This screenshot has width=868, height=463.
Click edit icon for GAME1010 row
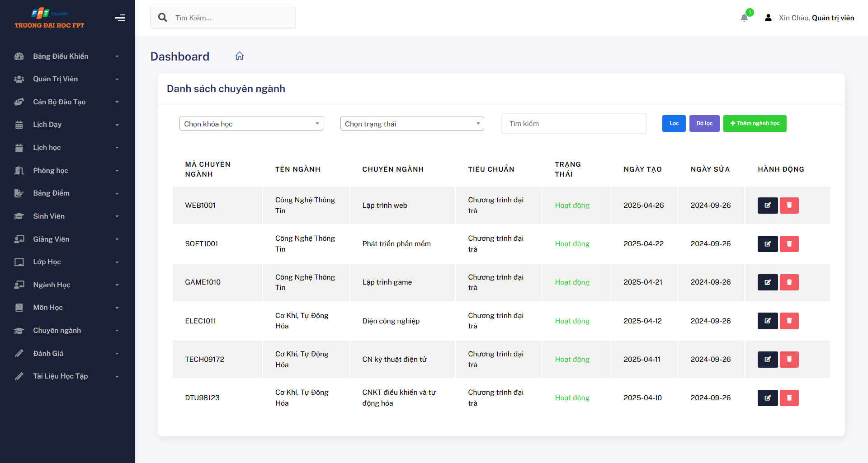767,282
